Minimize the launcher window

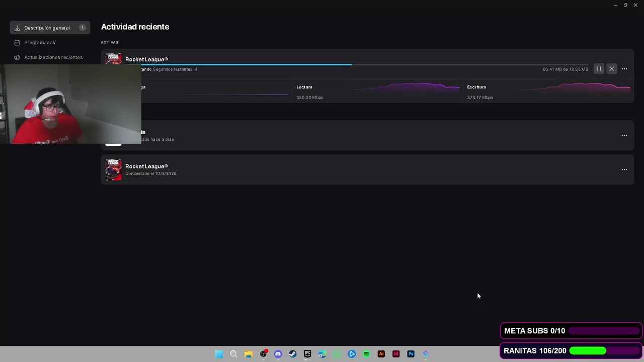click(615, 5)
